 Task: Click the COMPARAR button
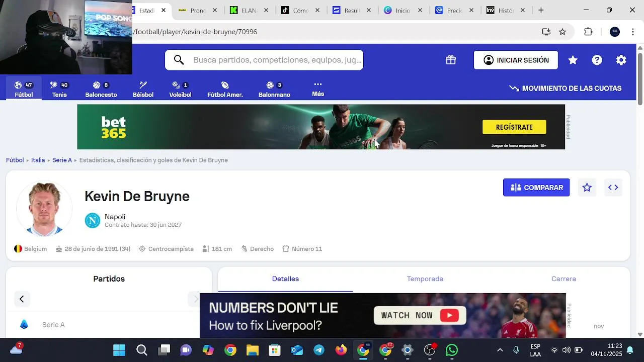click(x=536, y=188)
